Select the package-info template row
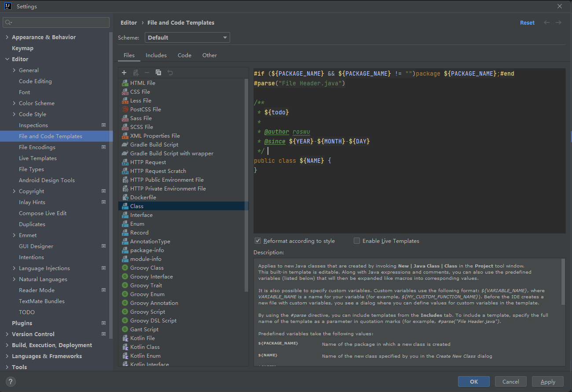Image resolution: width=572 pixels, height=392 pixels. pyautogui.click(x=183, y=250)
